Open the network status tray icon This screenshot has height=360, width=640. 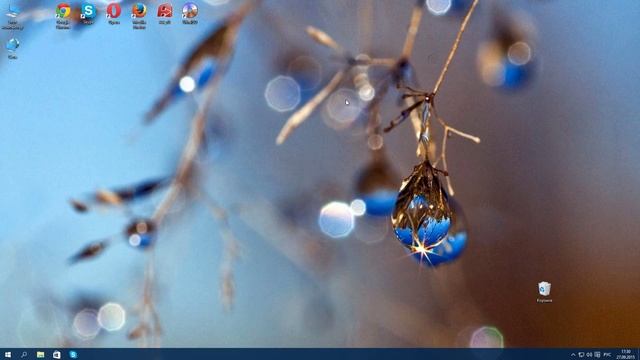(581, 355)
